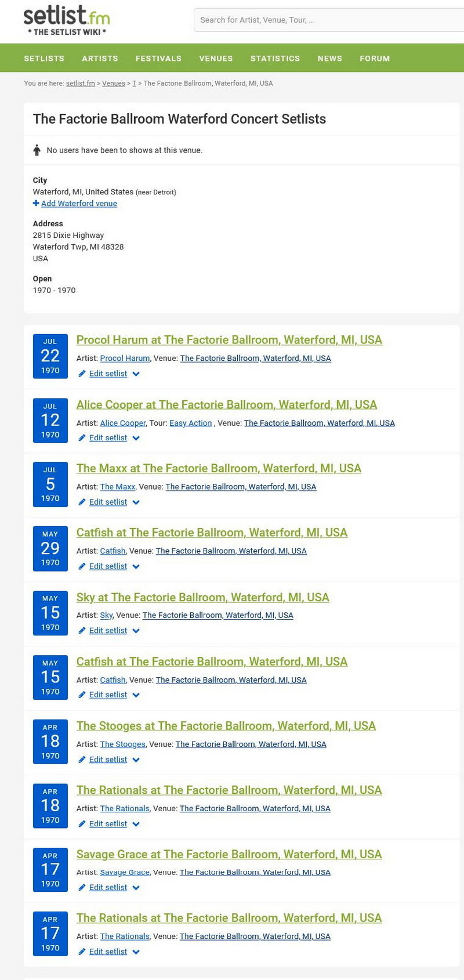Click the search for Artist, Venue, Tour field

tap(325, 20)
